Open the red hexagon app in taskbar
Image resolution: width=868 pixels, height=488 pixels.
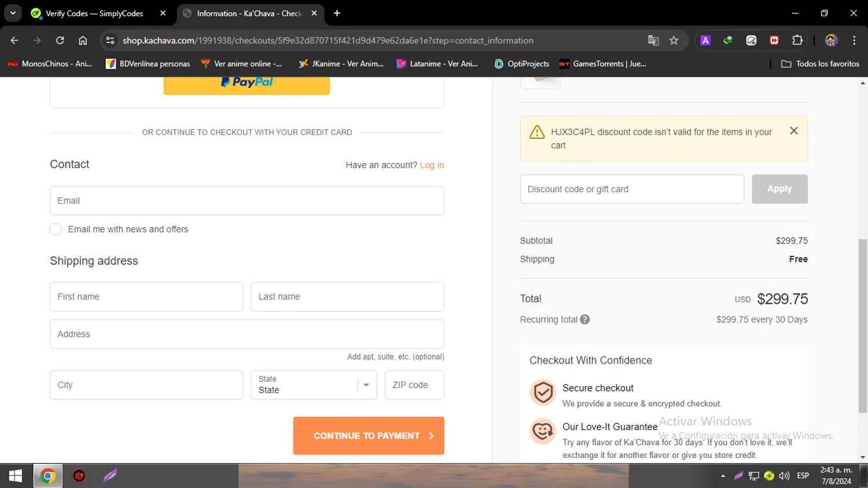click(x=79, y=476)
